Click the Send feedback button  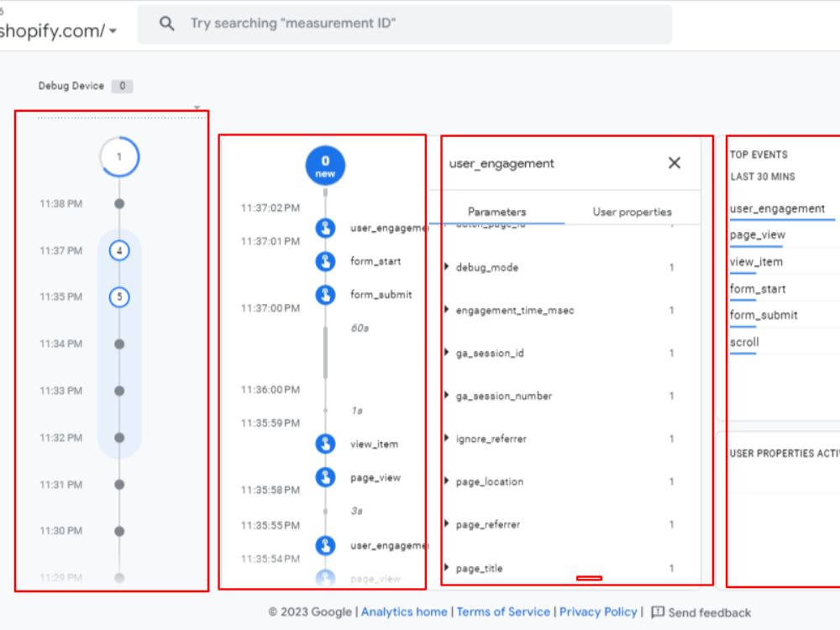pyautogui.click(x=701, y=612)
